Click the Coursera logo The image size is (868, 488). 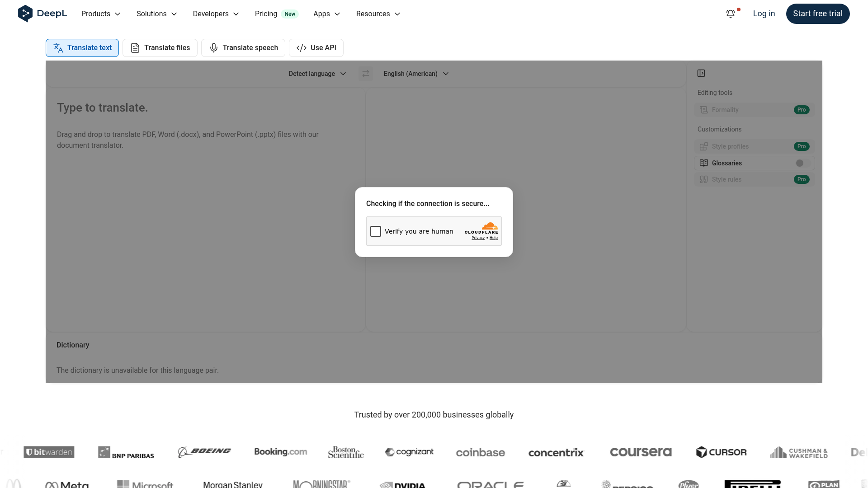(x=641, y=452)
